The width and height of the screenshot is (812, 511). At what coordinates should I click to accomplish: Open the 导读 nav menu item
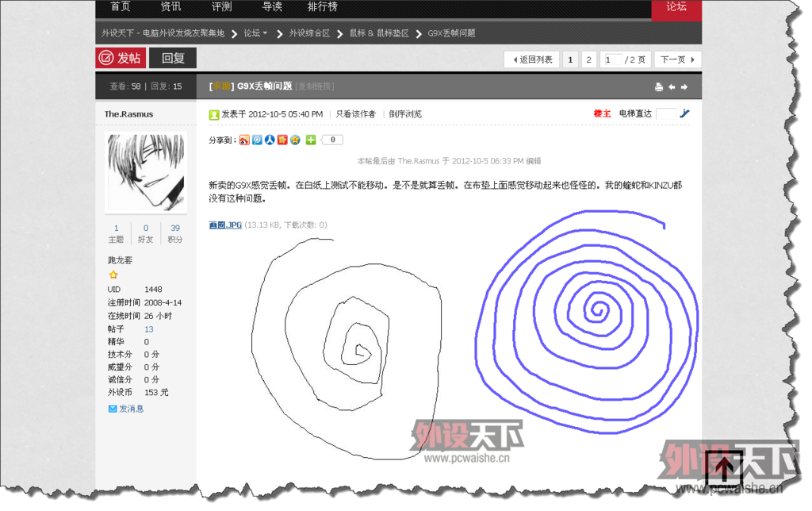pos(273,6)
